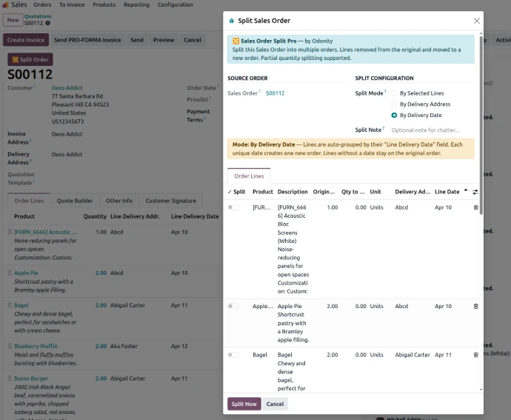The image size is (511, 420).
Task: Select the By Selected Lines split mode
Action: point(394,93)
